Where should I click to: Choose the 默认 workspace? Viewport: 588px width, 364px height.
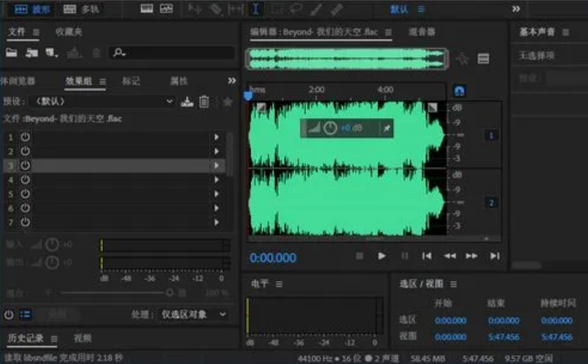pos(399,9)
